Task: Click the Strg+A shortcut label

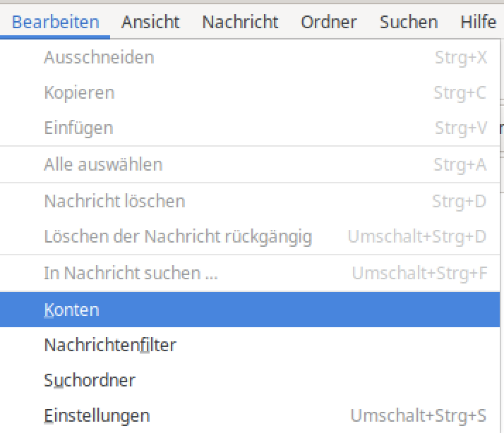Action: (460, 164)
